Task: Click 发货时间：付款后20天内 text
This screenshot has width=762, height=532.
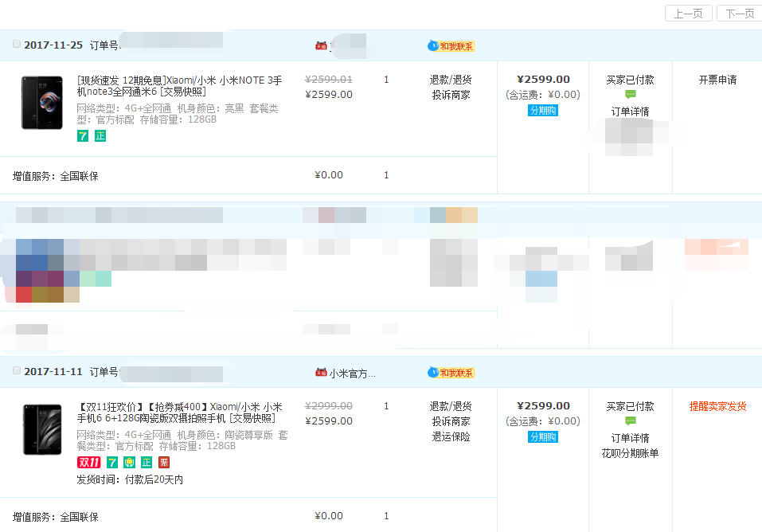Action: tap(130, 479)
